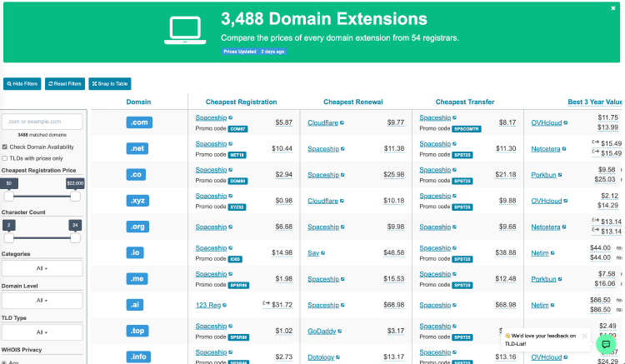Open the Cloudflare renewal link for .com
The height and width of the screenshot is (364, 625).
322,122
